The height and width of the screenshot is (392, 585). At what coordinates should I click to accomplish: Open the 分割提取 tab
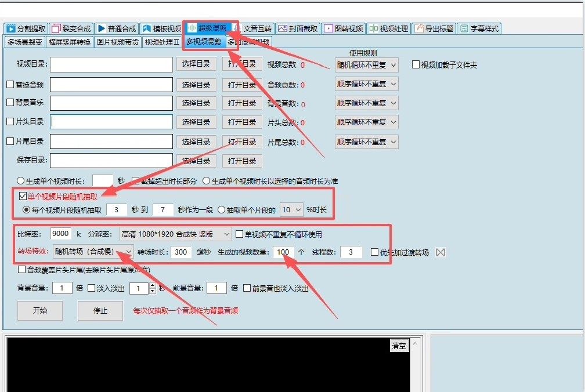tap(26, 28)
